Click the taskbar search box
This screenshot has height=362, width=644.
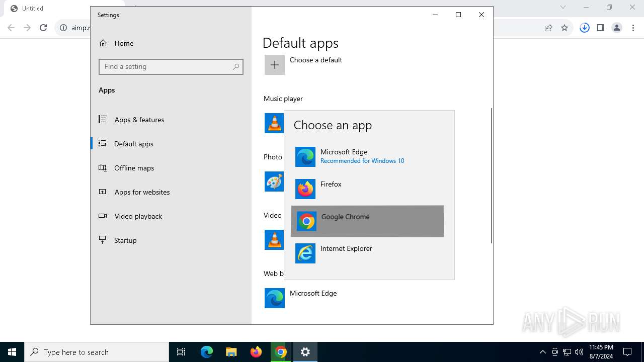pyautogui.click(x=97, y=352)
